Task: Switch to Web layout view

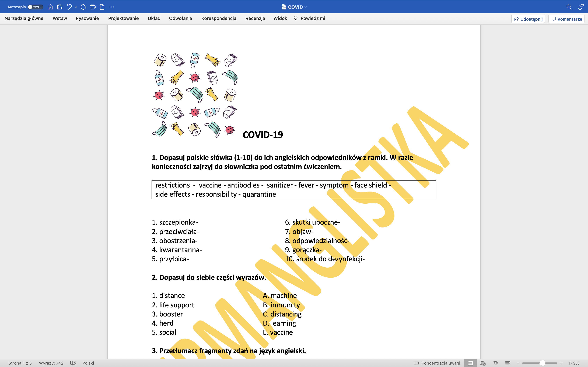Action: tap(482, 363)
